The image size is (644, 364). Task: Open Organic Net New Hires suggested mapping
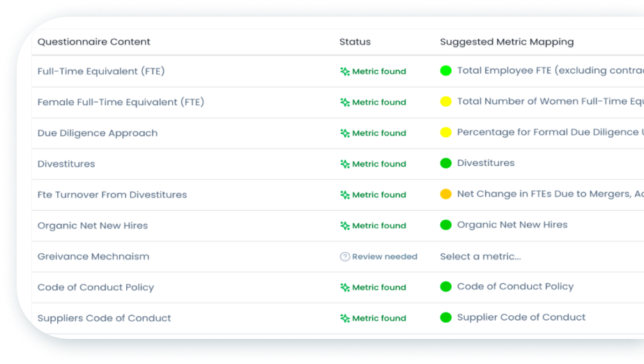pos(512,225)
